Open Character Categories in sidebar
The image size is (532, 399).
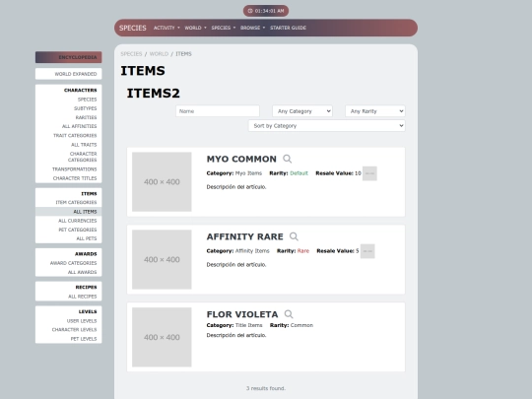pyautogui.click(x=82, y=157)
